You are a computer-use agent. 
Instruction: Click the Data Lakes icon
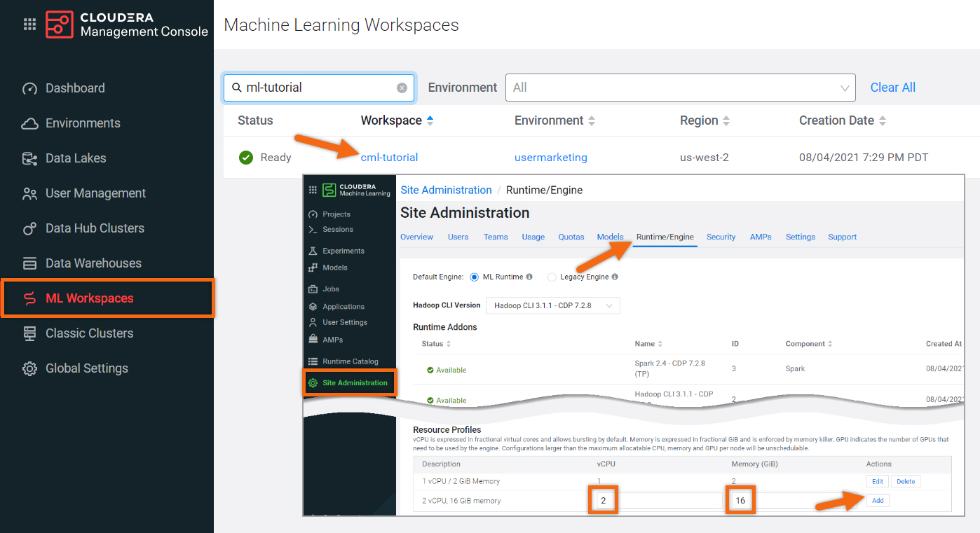pos(29,158)
